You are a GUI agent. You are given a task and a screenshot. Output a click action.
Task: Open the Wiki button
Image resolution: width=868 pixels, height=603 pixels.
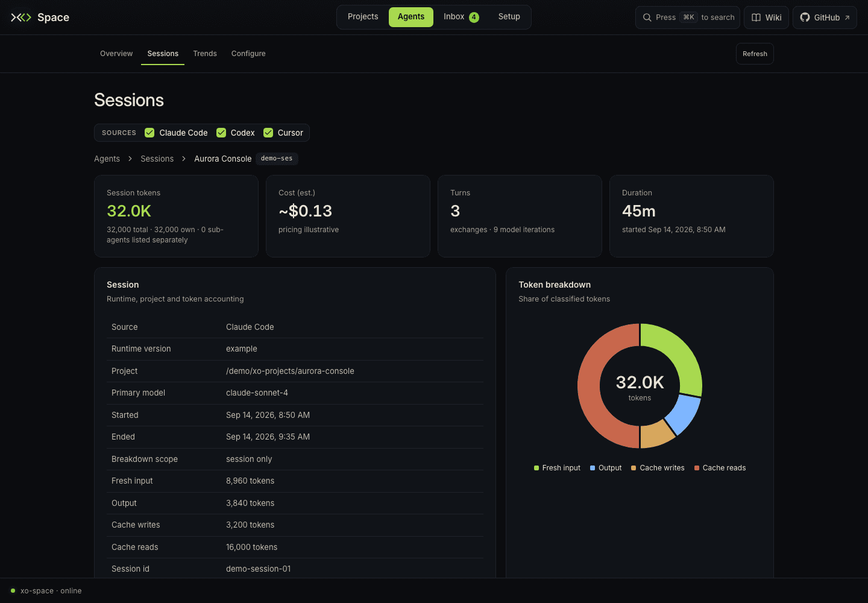(767, 17)
